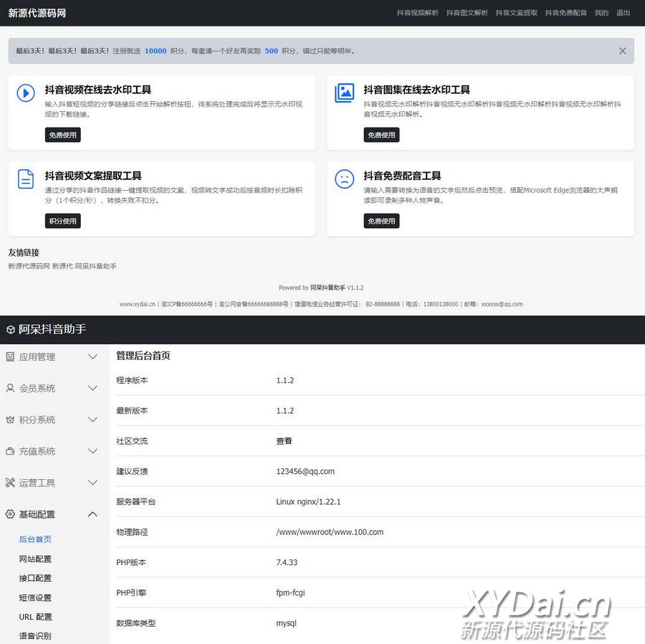Click the 会员系统 user icon in sidebar
The width and height of the screenshot is (645, 644).
pyautogui.click(x=10, y=388)
